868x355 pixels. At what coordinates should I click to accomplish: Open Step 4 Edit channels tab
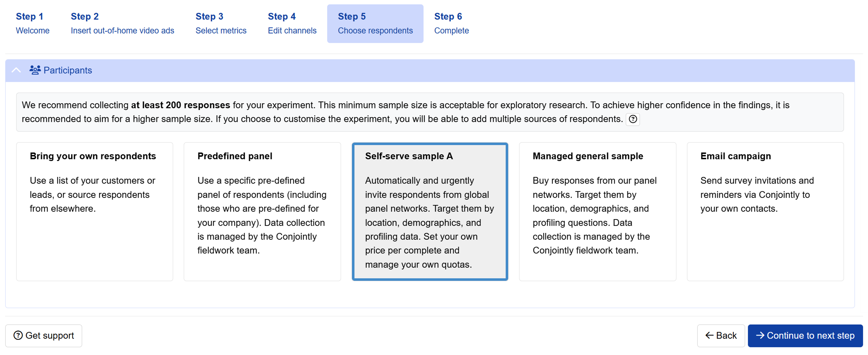[x=292, y=24]
